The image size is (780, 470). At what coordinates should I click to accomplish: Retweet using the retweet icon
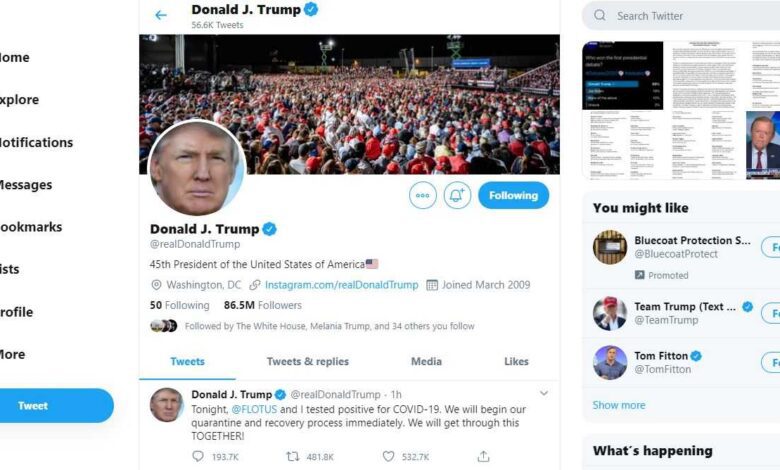292,456
